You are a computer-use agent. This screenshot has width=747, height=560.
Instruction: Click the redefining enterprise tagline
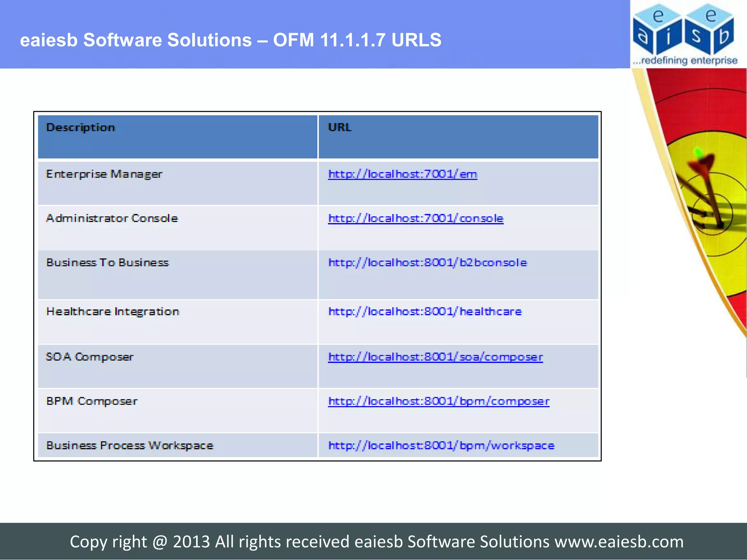pyautogui.click(x=685, y=60)
